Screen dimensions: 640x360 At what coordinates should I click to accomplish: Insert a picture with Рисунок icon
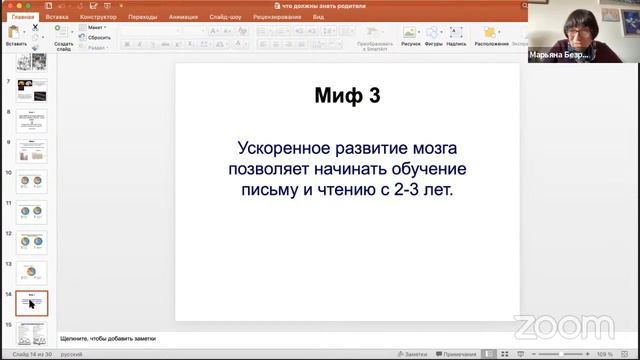point(409,32)
